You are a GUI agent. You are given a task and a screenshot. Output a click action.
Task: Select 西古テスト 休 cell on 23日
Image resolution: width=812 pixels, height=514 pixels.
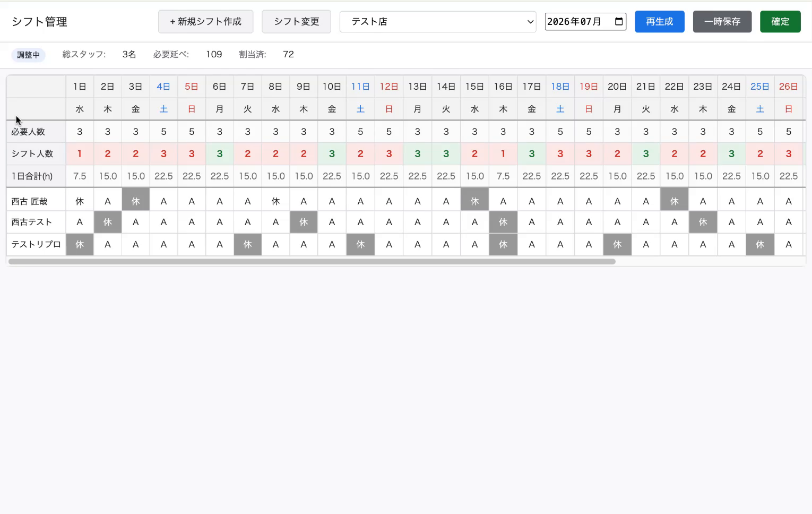[703, 222]
